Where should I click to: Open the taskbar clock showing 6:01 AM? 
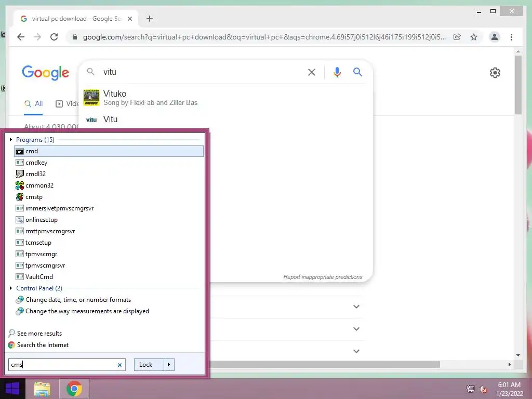509,389
